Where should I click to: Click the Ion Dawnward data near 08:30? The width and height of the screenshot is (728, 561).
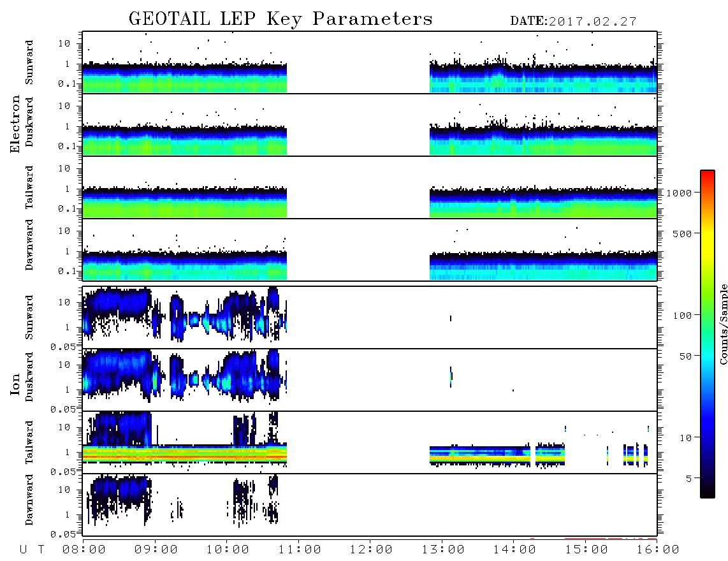coord(119,492)
